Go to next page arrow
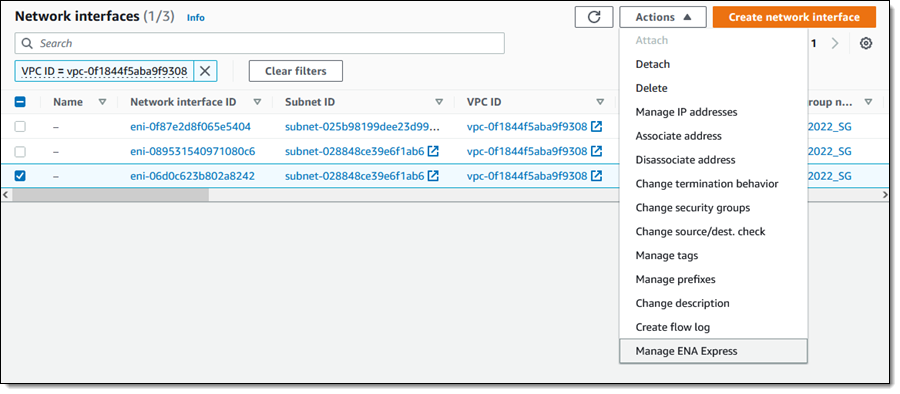Image resolution: width=900 pixels, height=394 pixels. coord(835,44)
